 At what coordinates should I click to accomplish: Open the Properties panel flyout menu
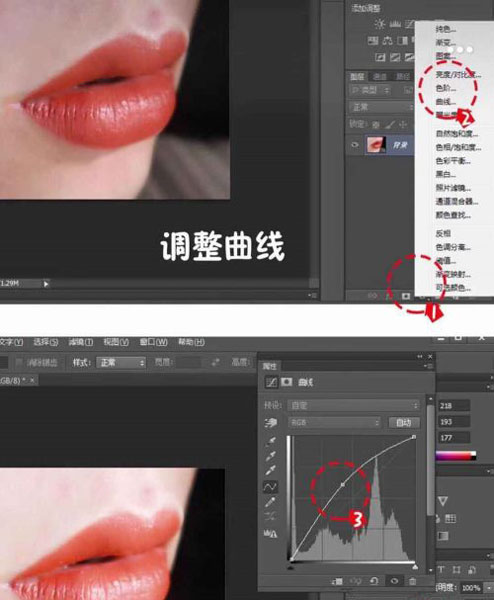(x=430, y=366)
